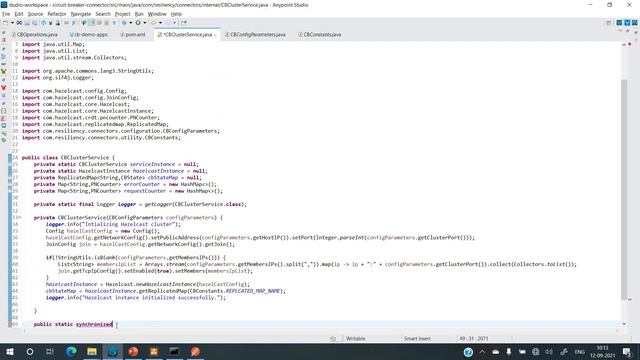The width and height of the screenshot is (640, 360).
Task: Open the Source menu
Action: pyautogui.click(x=35, y=14)
